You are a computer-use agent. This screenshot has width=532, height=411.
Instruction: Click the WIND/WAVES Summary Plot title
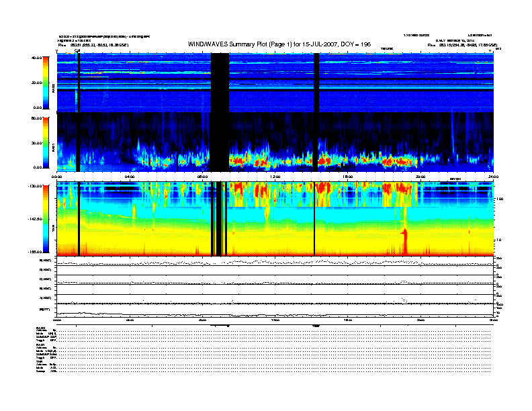pos(279,44)
